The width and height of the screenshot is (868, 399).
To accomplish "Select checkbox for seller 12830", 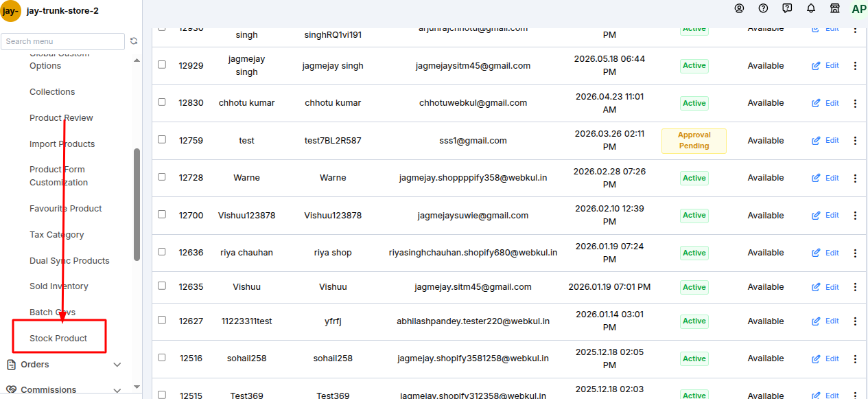I will pyautogui.click(x=162, y=102).
